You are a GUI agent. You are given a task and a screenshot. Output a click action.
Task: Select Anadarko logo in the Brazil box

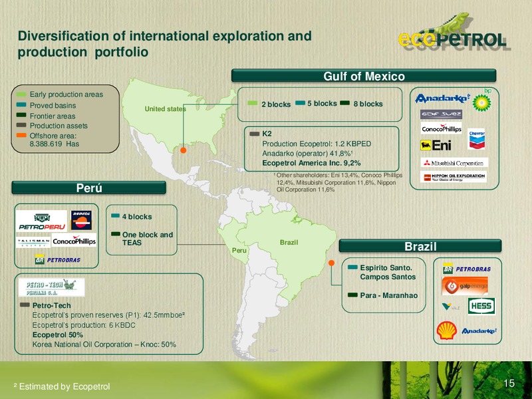[x=479, y=331]
